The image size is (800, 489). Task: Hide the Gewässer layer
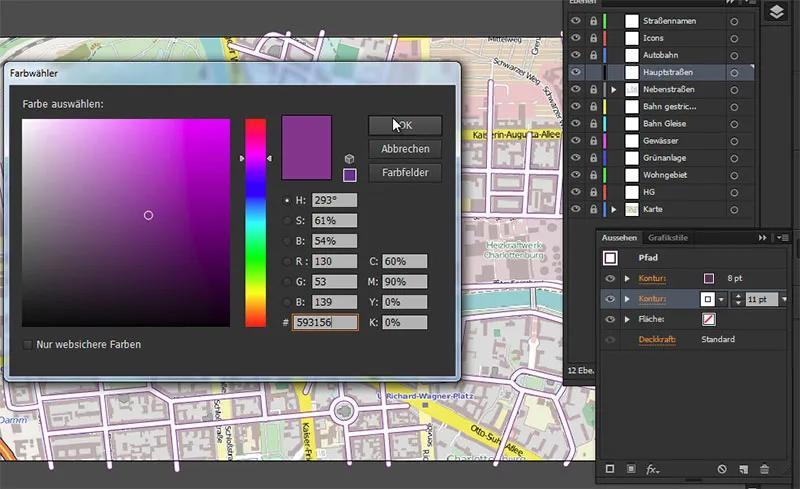coord(576,140)
